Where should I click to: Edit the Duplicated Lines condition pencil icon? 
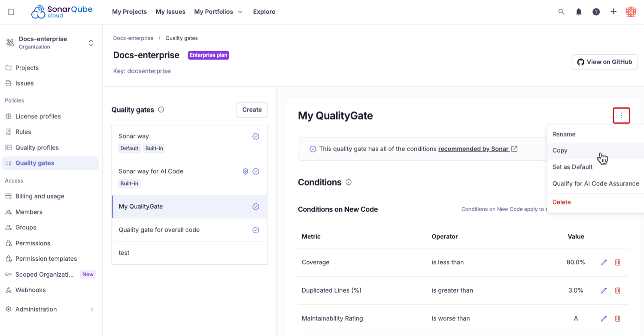coord(604,290)
